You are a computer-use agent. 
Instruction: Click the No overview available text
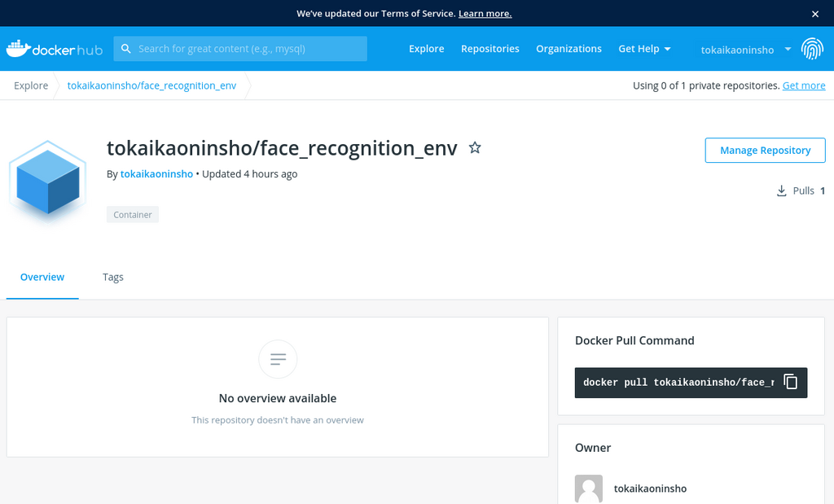278,398
